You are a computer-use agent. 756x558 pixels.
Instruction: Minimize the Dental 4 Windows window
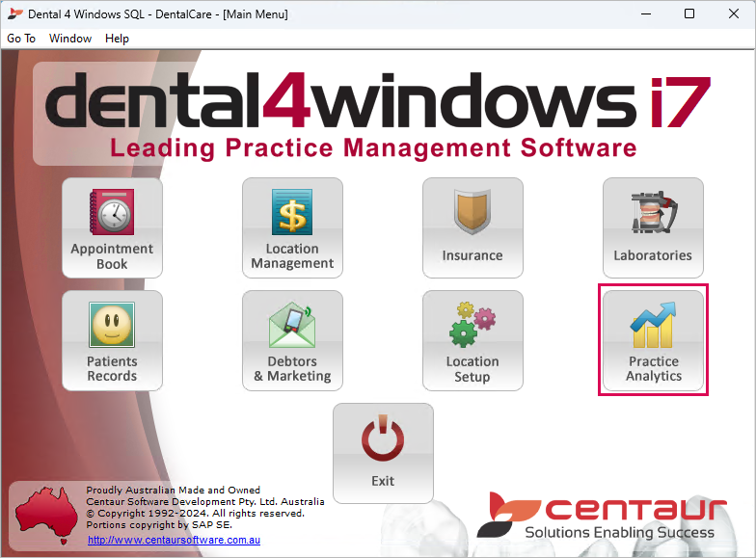(x=646, y=13)
